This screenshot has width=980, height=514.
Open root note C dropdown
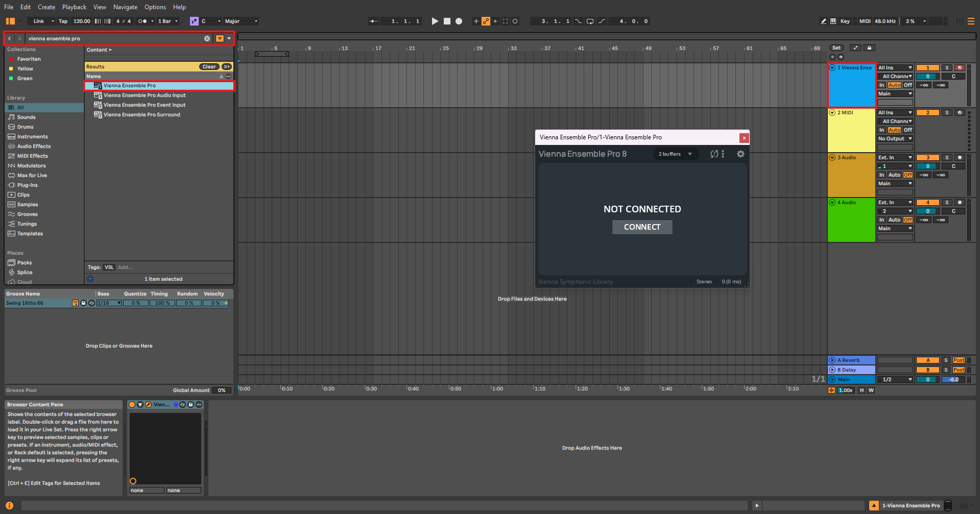[211, 21]
